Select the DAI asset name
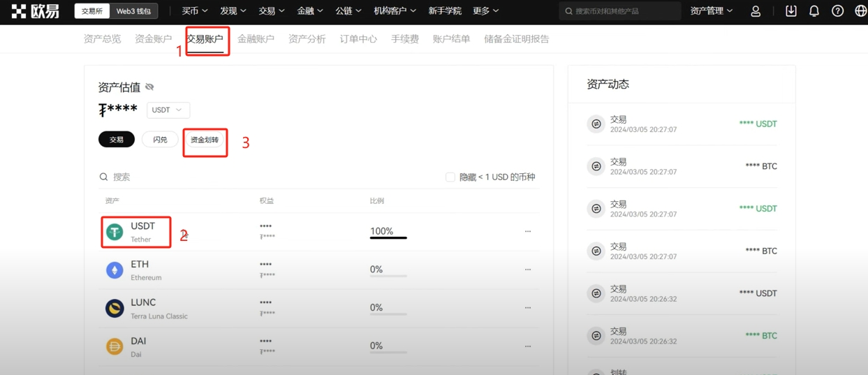Viewport: 868px width, 375px height. coord(138,347)
